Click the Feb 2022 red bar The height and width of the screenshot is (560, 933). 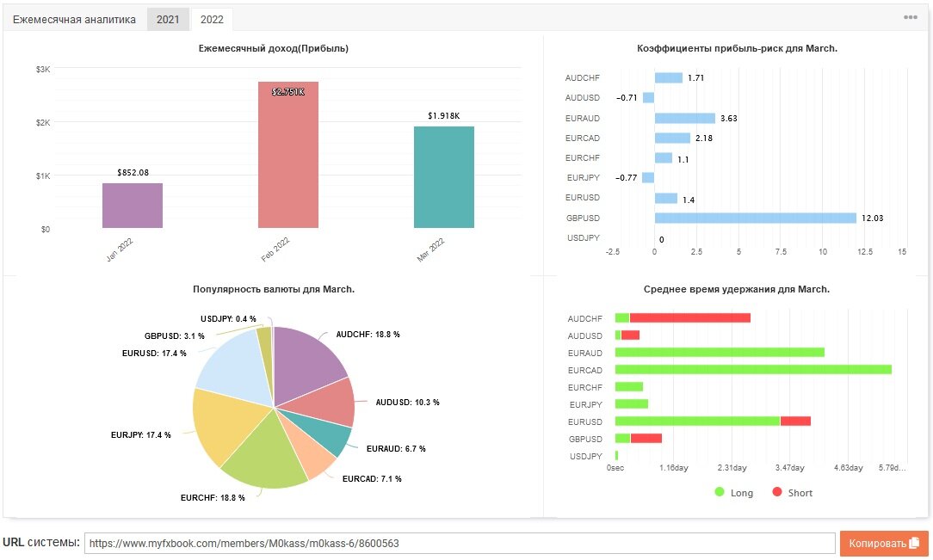pos(288,155)
